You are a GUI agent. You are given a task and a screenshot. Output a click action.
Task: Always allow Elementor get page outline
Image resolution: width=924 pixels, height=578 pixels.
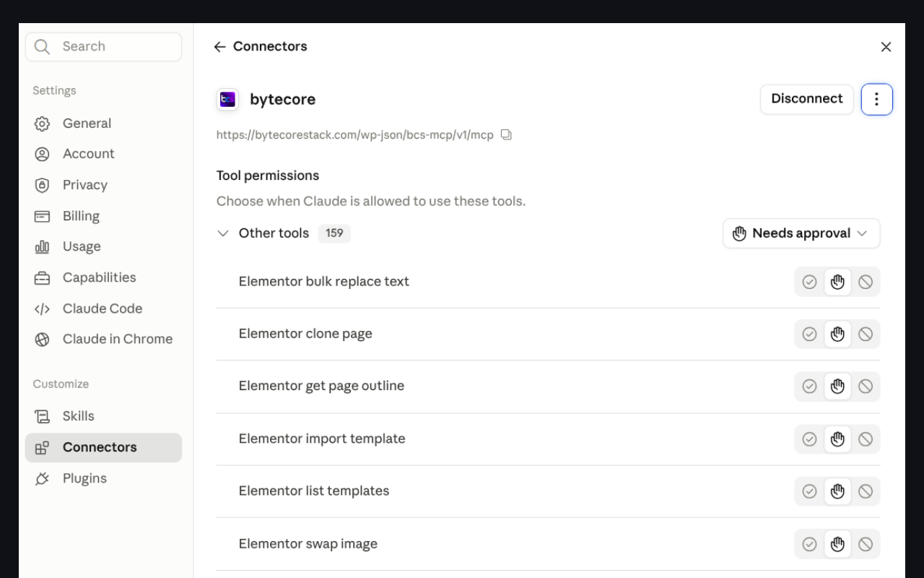point(809,387)
